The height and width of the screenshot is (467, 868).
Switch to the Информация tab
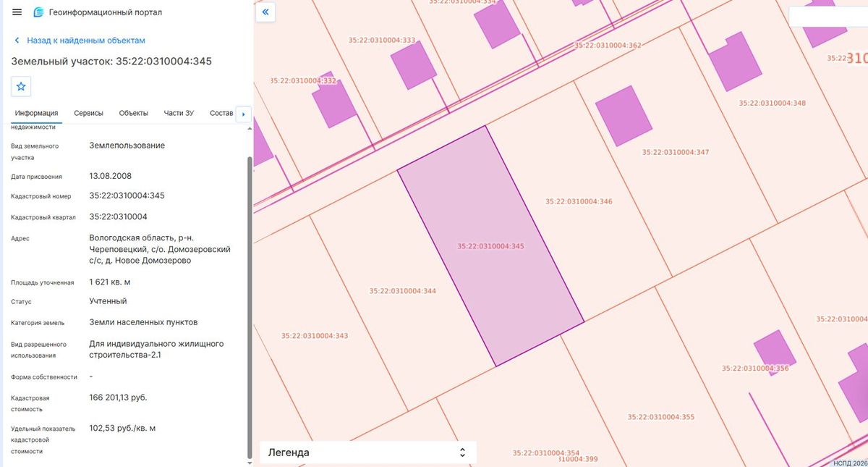(x=36, y=113)
